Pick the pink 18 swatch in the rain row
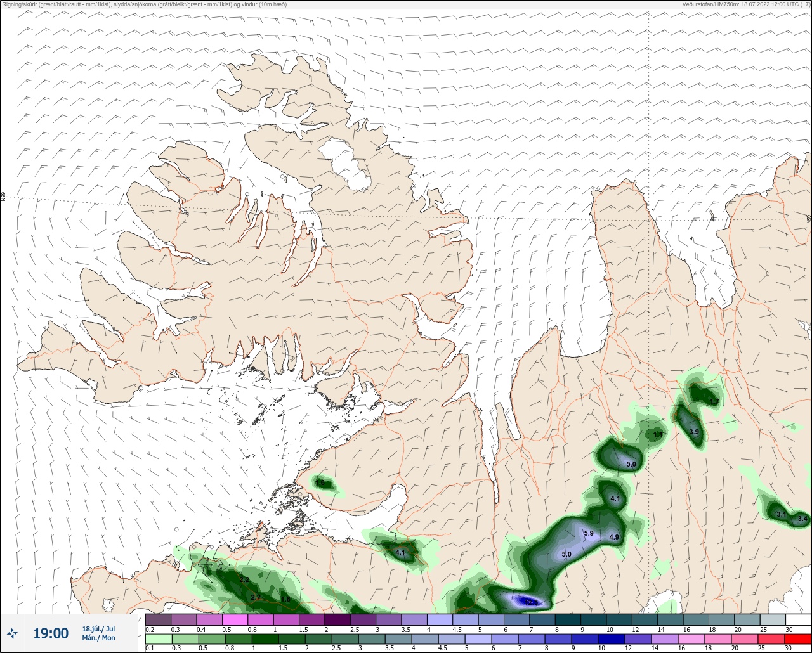The width and height of the screenshot is (812, 653). coord(717,638)
